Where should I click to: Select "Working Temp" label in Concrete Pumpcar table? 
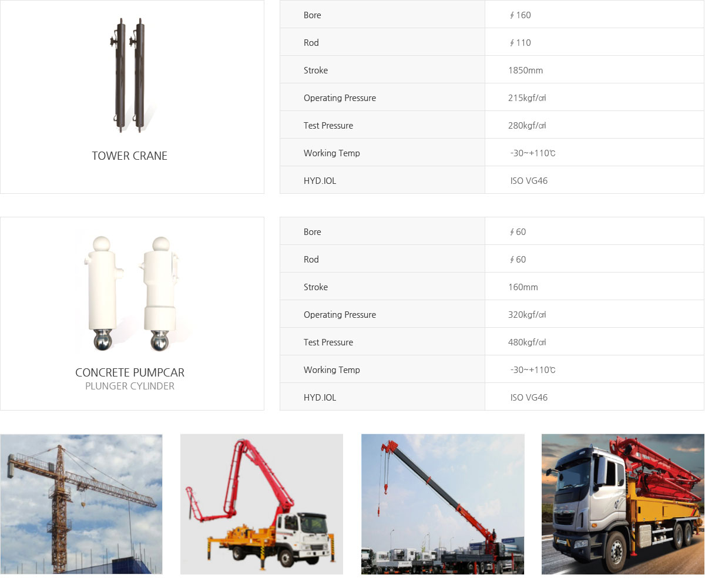coord(332,369)
